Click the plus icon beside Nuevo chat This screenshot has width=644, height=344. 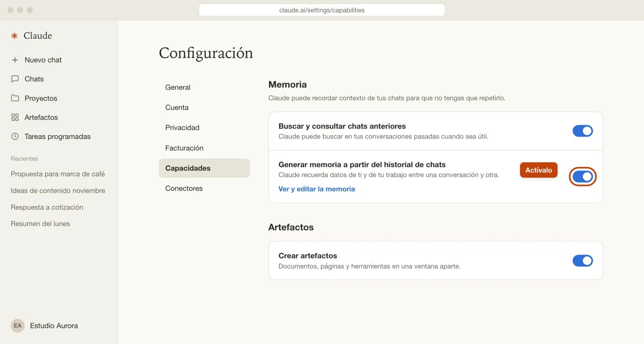point(15,60)
